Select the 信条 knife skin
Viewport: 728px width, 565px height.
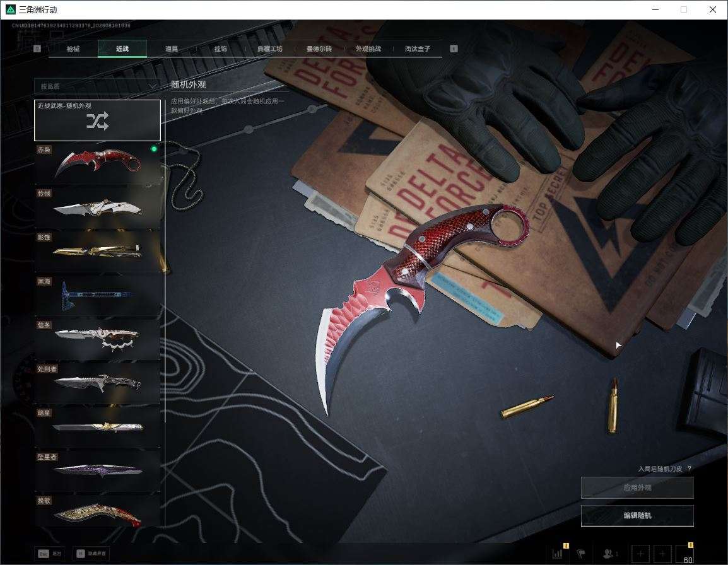click(97, 340)
